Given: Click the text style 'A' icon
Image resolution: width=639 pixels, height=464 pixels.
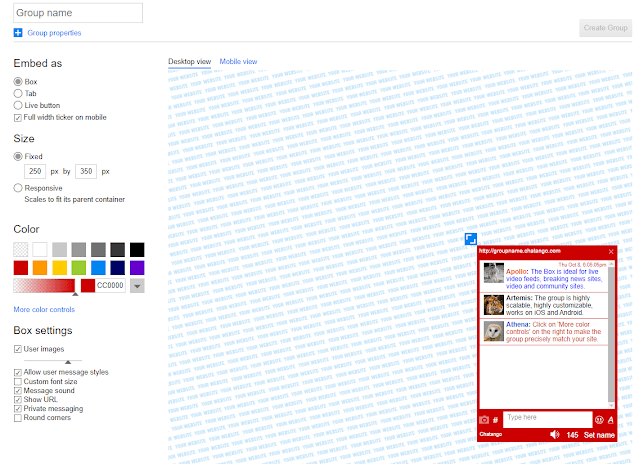Looking at the screenshot, I should pos(611,419).
